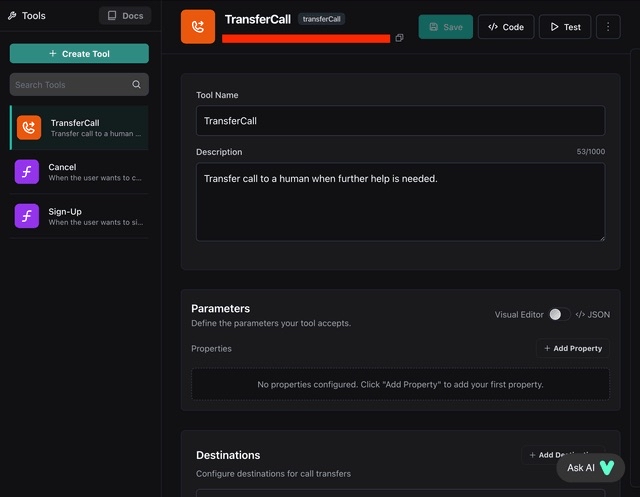Click the Destinations section heading

(x=228, y=455)
